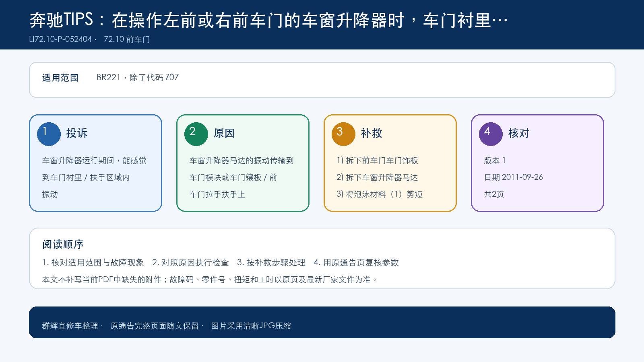This screenshot has width=644, height=362.
Task: Click the 投诉 card heading
Action: pyautogui.click(x=77, y=133)
